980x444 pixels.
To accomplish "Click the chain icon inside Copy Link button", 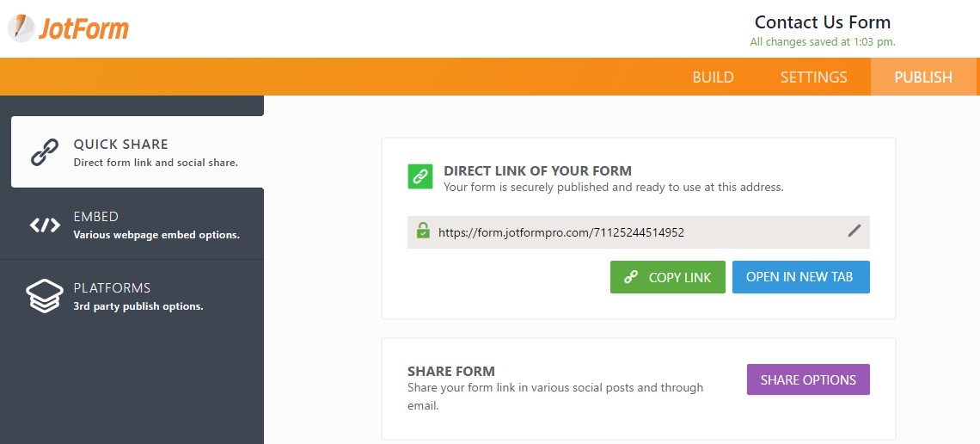I will click(631, 277).
